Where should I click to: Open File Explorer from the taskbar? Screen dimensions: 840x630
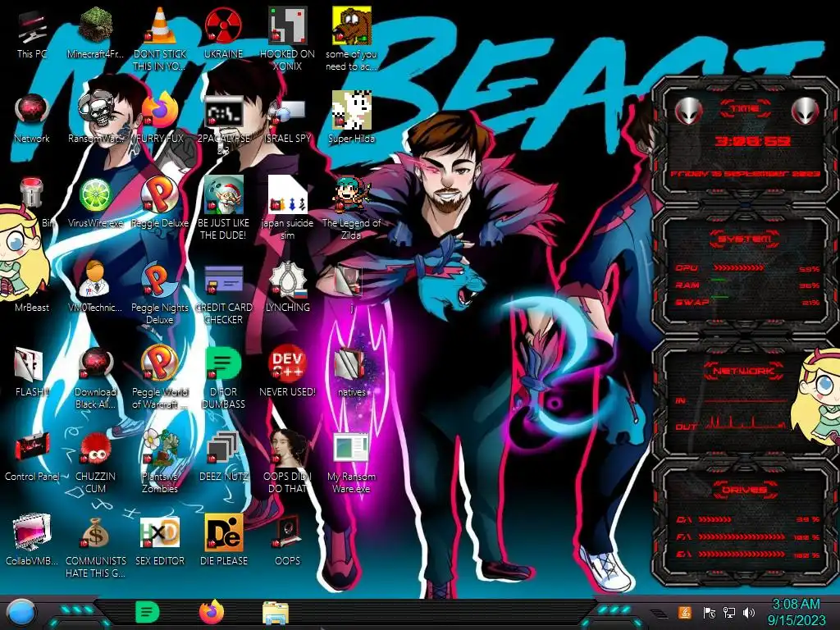[276, 613]
